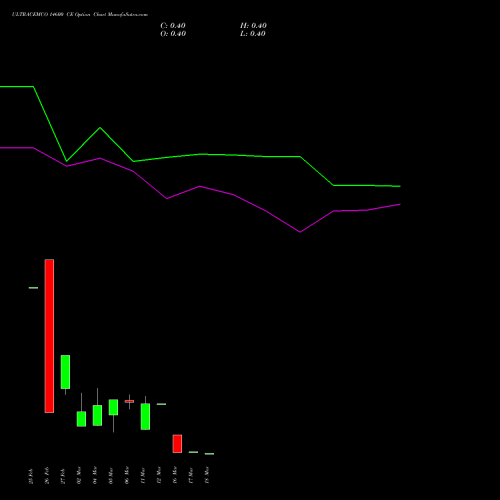Screen dimensions: 500x500
Task: Click the '25 Feb' date axis label
Action: [31, 476]
